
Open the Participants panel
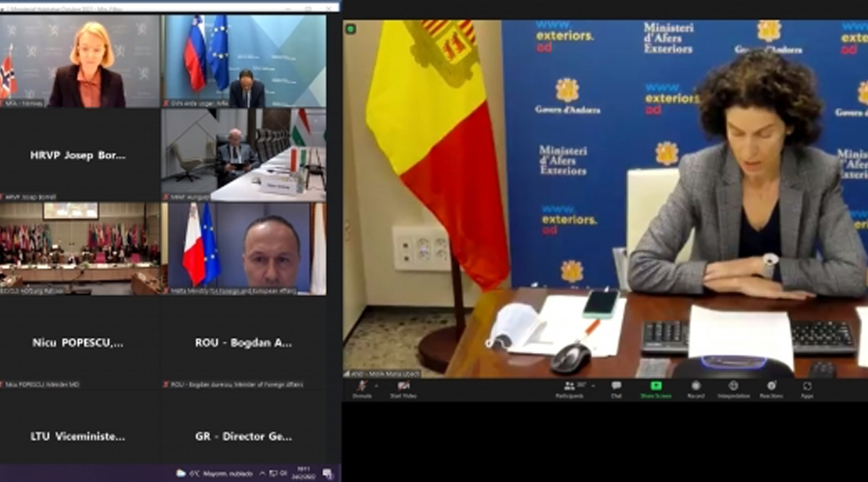tap(568, 386)
